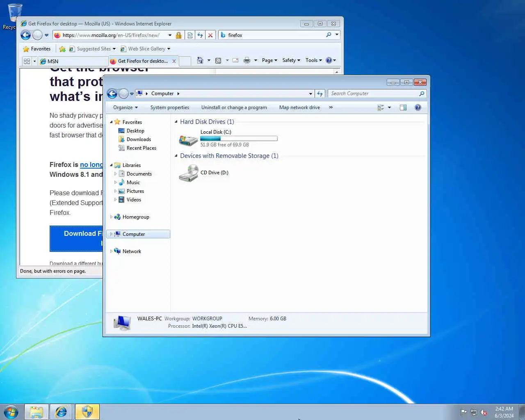Click the Explorer window forward arrow button
The image size is (525, 420).
(x=123, y=94)
